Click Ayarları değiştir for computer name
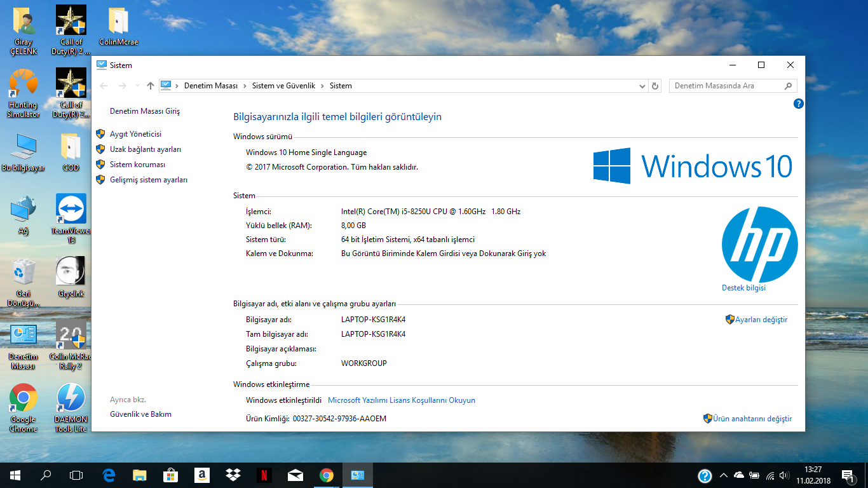 coord(761,320)
